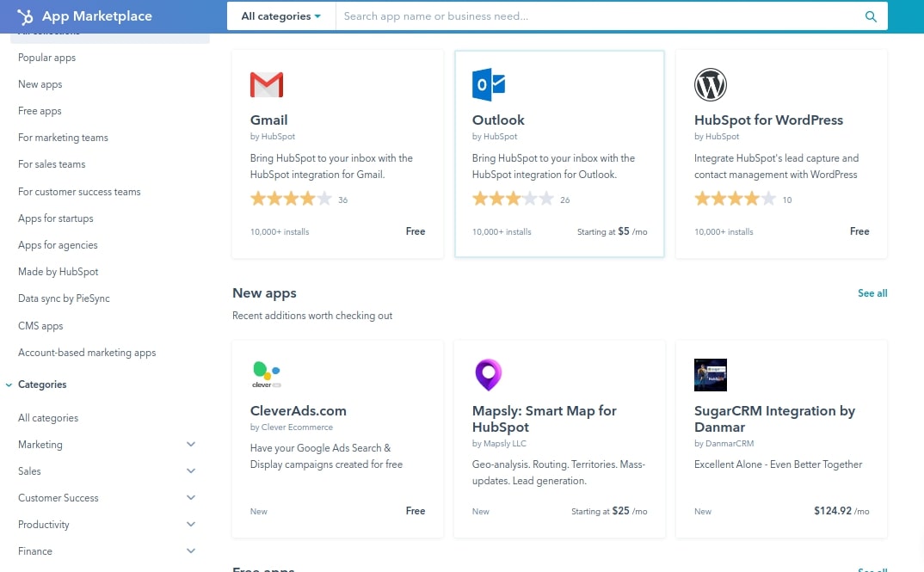The image size is (924, 572).
Task: Open the CMS apps section
Action: coord(40,326)
